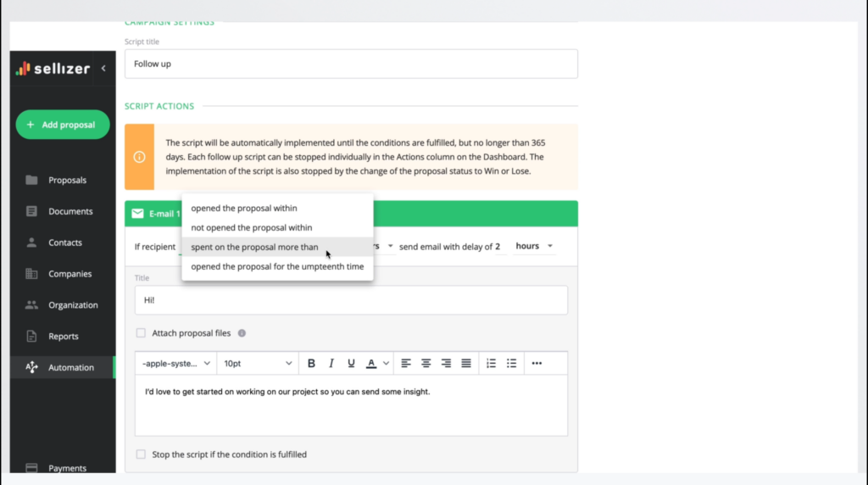Expand the 10pt font size dropdown

coord(258,363)
